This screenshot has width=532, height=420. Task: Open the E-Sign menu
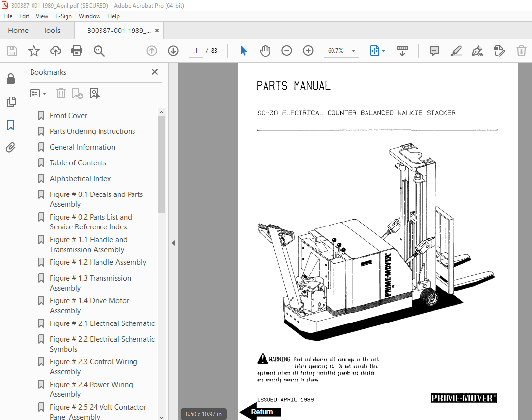coord(64,16)
